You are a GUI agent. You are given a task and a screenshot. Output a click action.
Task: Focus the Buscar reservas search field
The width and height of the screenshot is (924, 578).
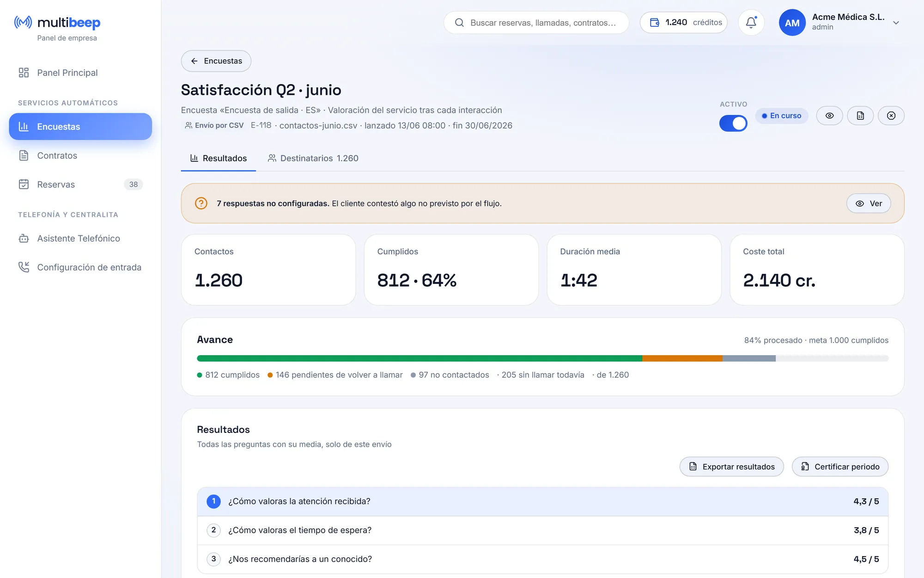pyautogui.click(x=536, y=23)
